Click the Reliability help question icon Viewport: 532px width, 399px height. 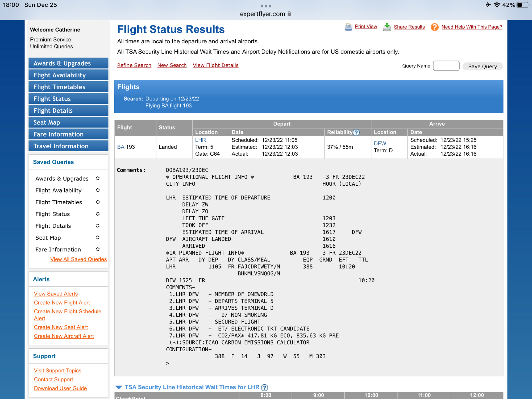tap(356, 132)
